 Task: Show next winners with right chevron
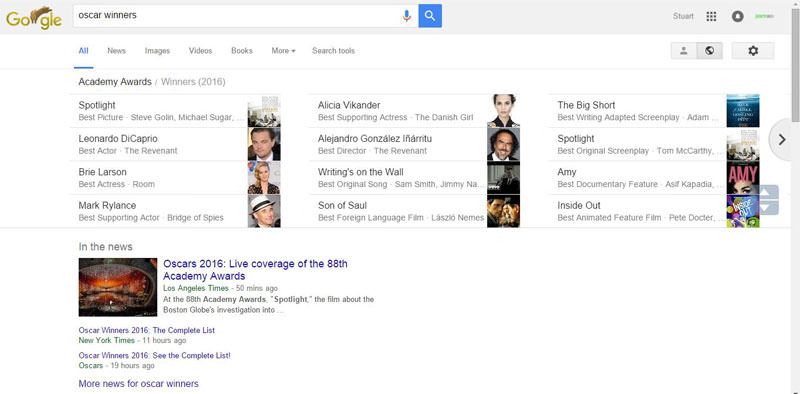783,139
